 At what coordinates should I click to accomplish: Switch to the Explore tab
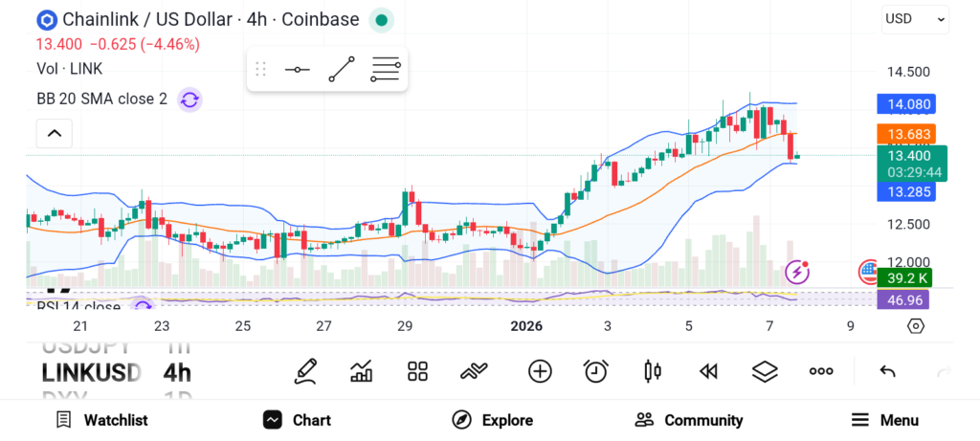tap(492, 420)
